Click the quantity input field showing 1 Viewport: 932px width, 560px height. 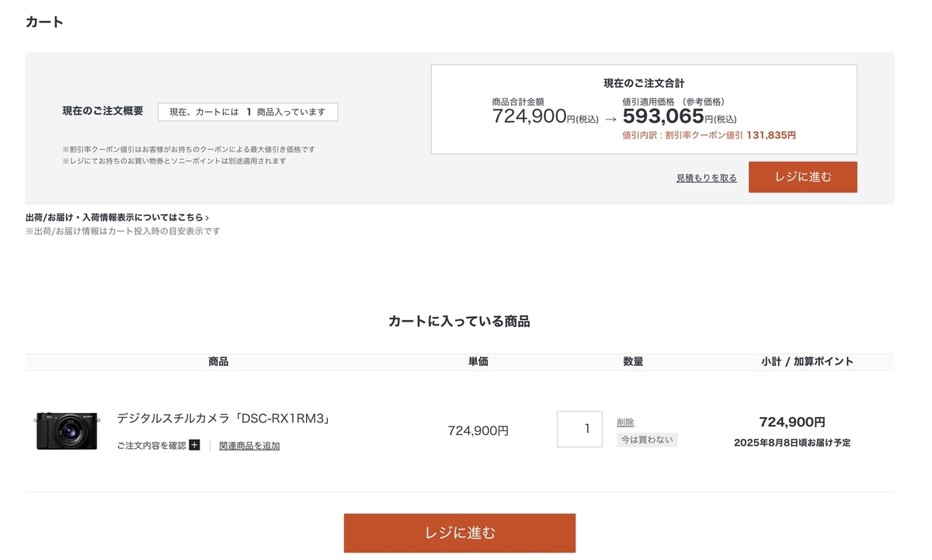[x=579, y=429]
